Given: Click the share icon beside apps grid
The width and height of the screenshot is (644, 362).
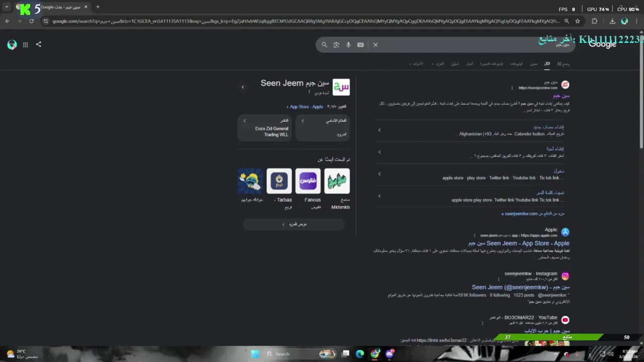Looking at the screenshot, I should (x=38, y=45).
